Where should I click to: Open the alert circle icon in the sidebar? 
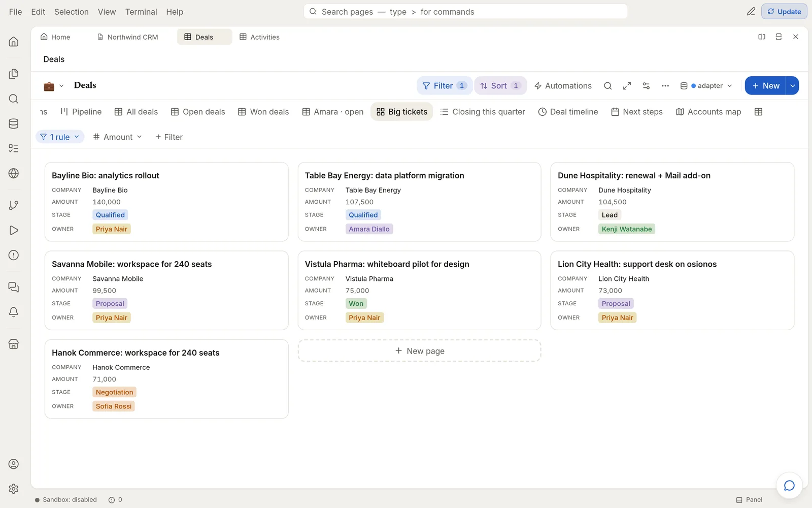[x=14, y=255]
